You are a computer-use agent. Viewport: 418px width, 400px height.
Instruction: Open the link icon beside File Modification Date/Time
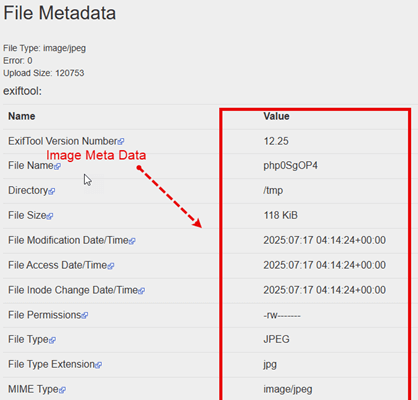(x=132, y=241)
